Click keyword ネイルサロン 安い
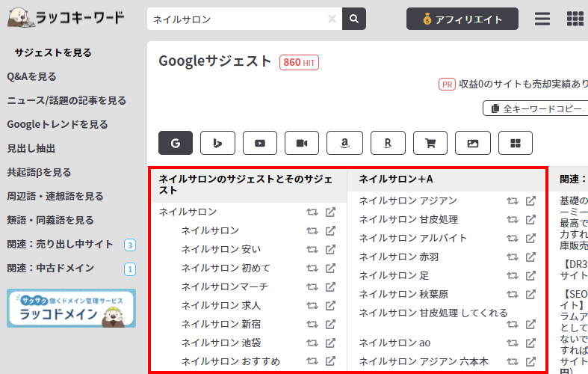This screenshot has width=588, height=374. 221,249
